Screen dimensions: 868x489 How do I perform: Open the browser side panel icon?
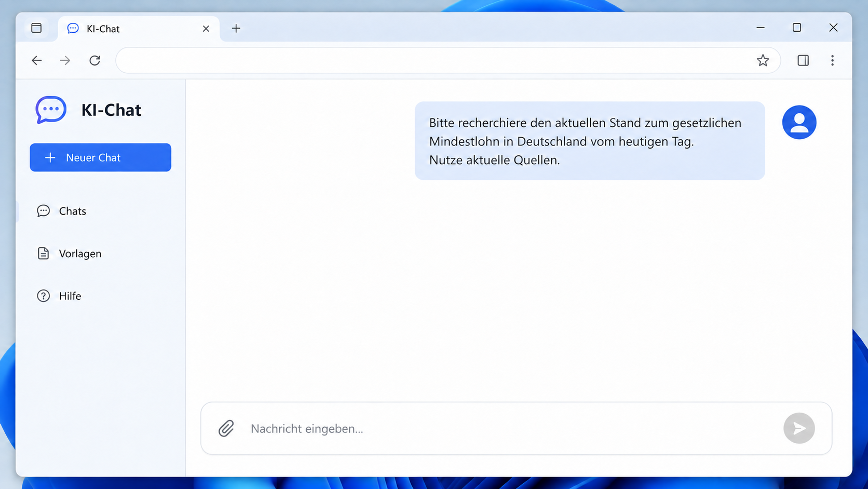803,60
